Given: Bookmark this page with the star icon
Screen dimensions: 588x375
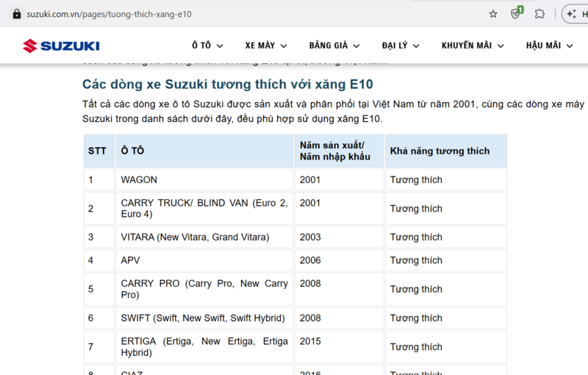Looking at the screenshot, I should point(493,14).
